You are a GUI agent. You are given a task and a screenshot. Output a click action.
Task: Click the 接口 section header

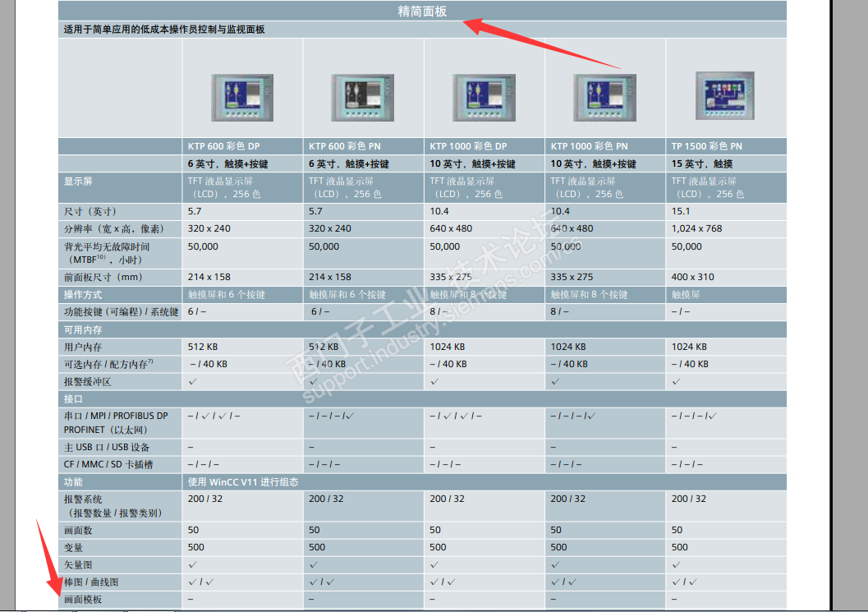tap(73, 398)
